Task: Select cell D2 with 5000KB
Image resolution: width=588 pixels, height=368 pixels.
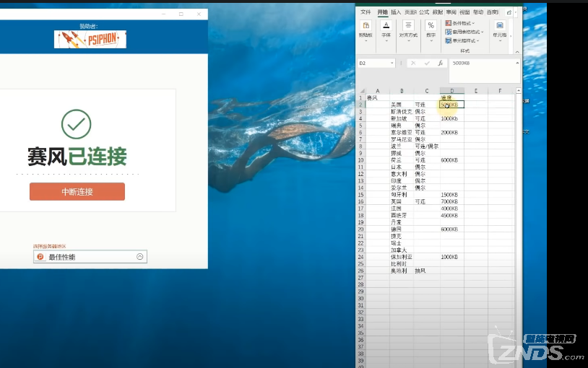Action: click(x=452, y=105)
